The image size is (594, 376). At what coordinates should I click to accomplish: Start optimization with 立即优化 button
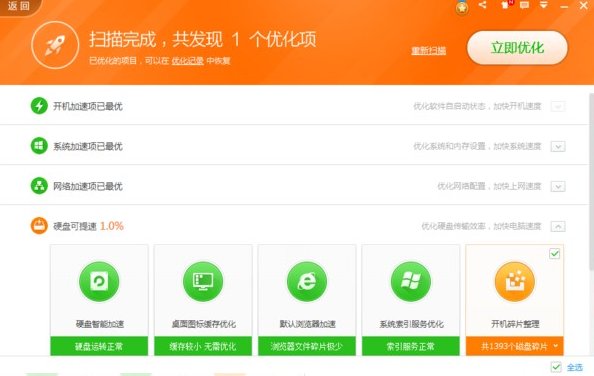517,48
